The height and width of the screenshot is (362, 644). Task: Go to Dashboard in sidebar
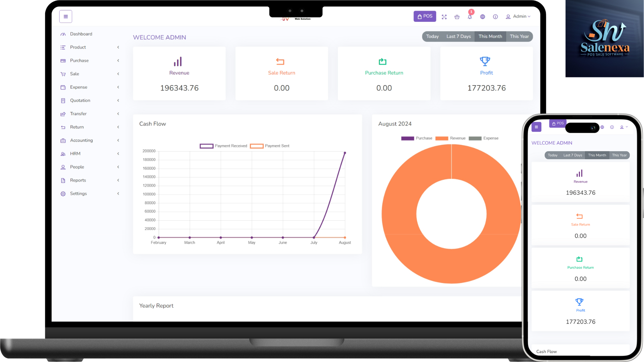[x=81, y=34]
